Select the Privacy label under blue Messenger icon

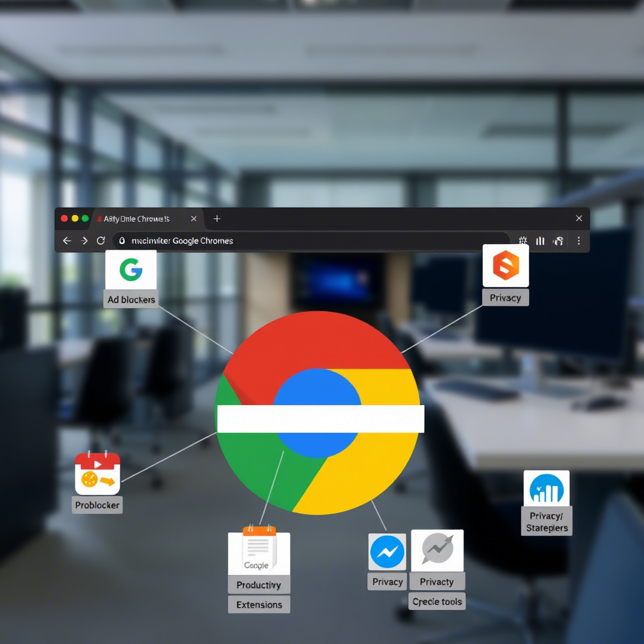(x=387, y=582)
